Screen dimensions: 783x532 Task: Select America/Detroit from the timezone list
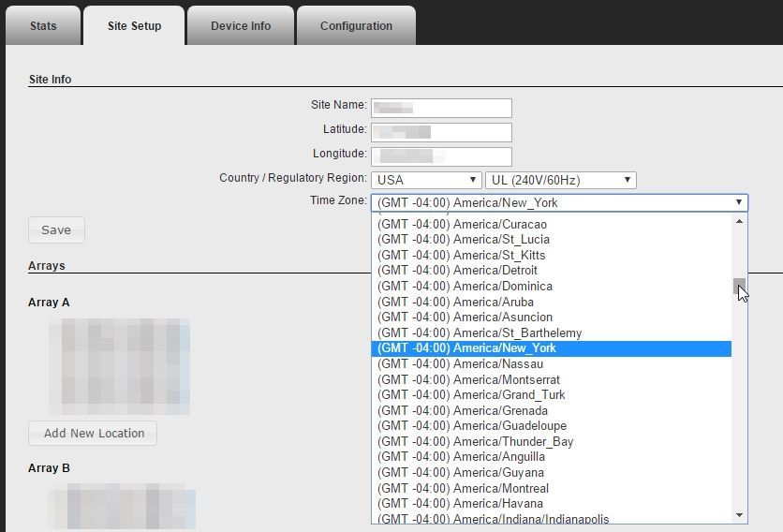click(495, 271)
